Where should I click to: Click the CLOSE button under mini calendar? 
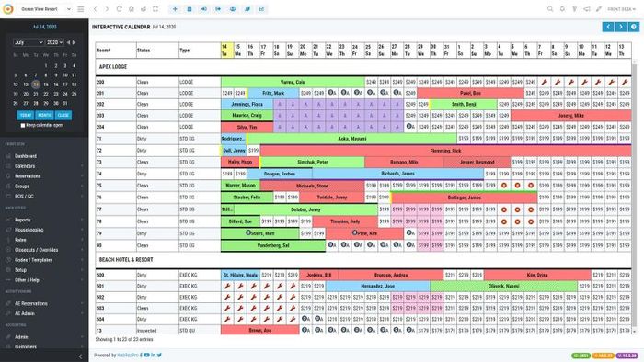coord(63,115)
